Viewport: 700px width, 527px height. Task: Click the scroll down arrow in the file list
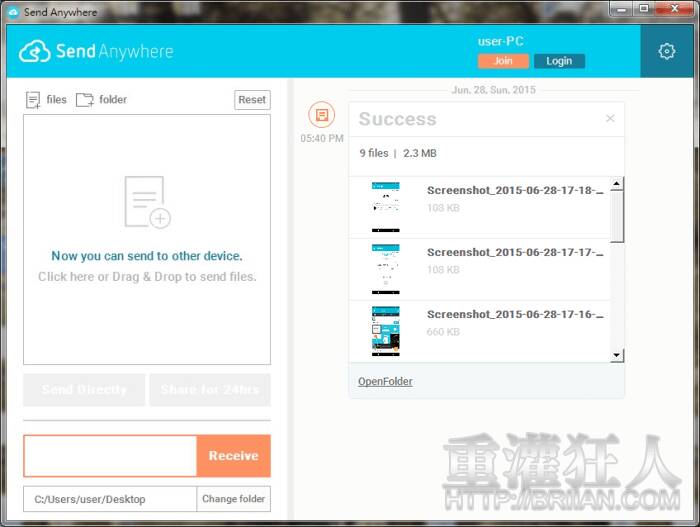[617, 356]
